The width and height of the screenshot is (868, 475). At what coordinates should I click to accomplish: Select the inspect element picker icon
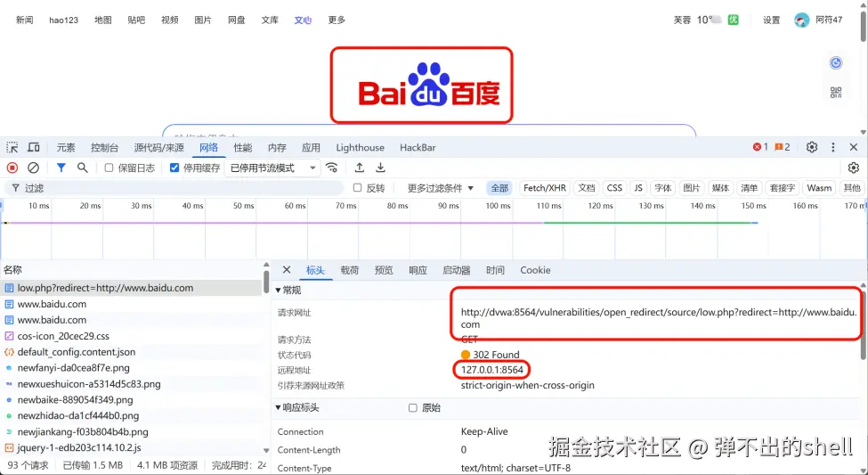(x=12, y=147)
